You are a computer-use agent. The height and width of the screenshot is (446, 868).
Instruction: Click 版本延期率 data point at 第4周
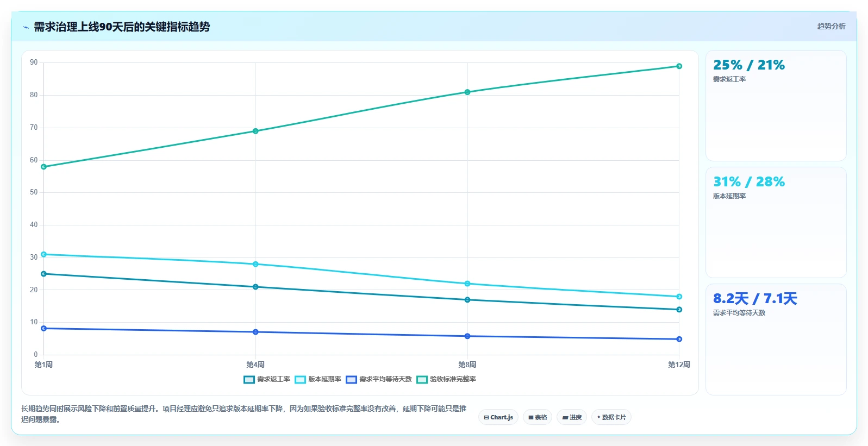[255, 264]
